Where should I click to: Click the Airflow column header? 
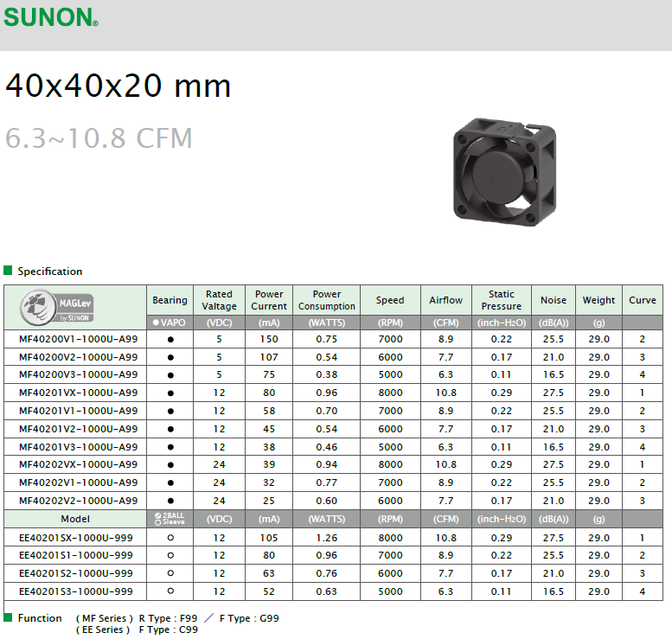[x=445, y=300]
